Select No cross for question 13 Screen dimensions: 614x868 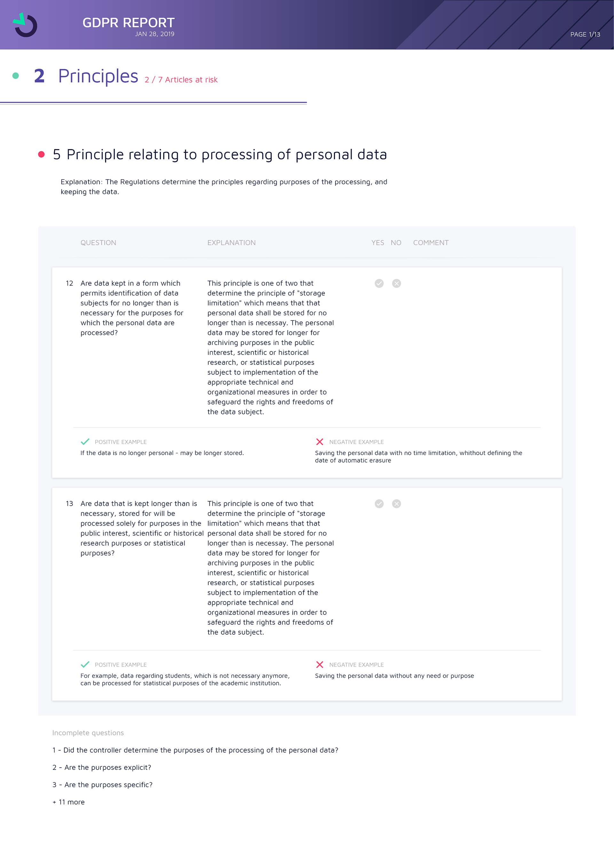396,504
